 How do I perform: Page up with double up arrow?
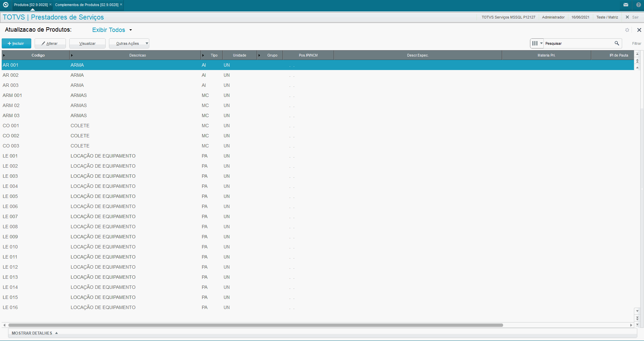[637, 61]
